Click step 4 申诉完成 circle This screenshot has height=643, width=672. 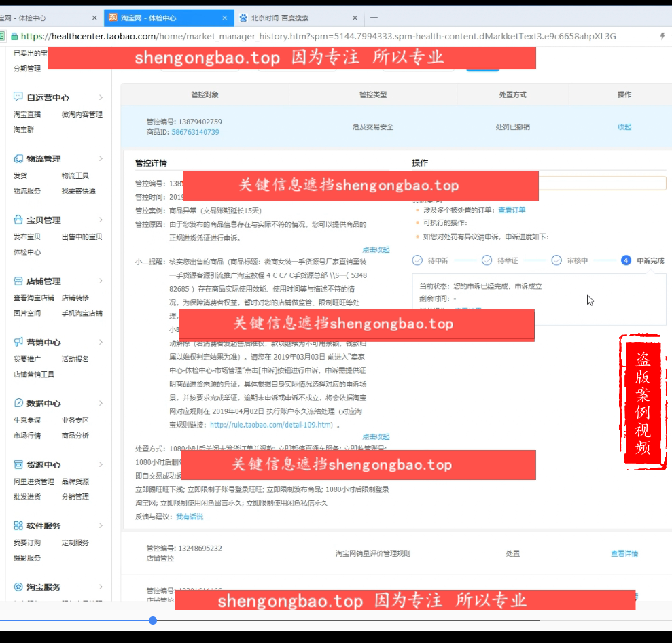click(x=626, y=260)
